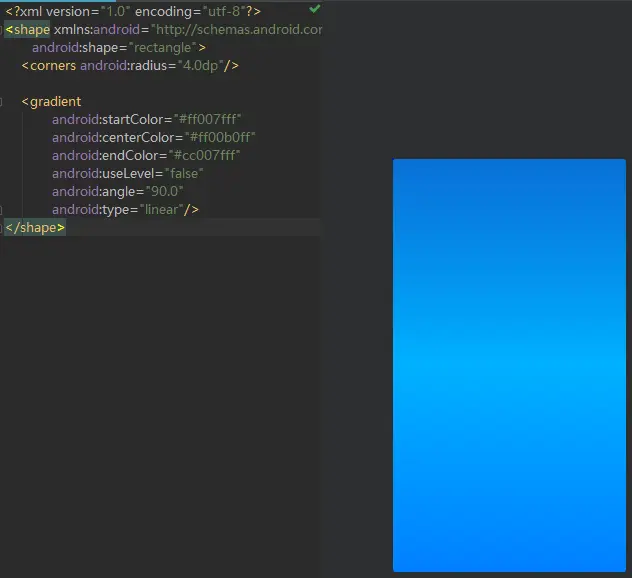The height and width of the screenshot is (578, 632).
Task: Click the startColor #ff007fff value
Action: pyautogui.click(x=208, y=119)
